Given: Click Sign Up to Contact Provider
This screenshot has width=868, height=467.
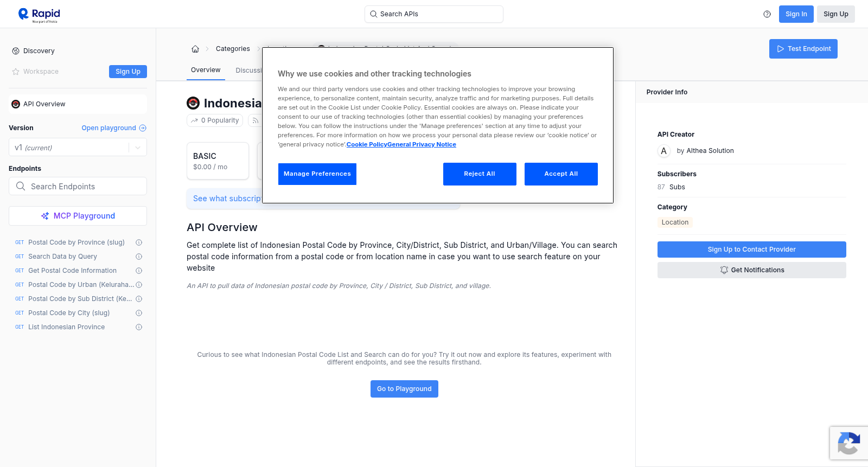Looking at the screenshot, I should [752, 250].
